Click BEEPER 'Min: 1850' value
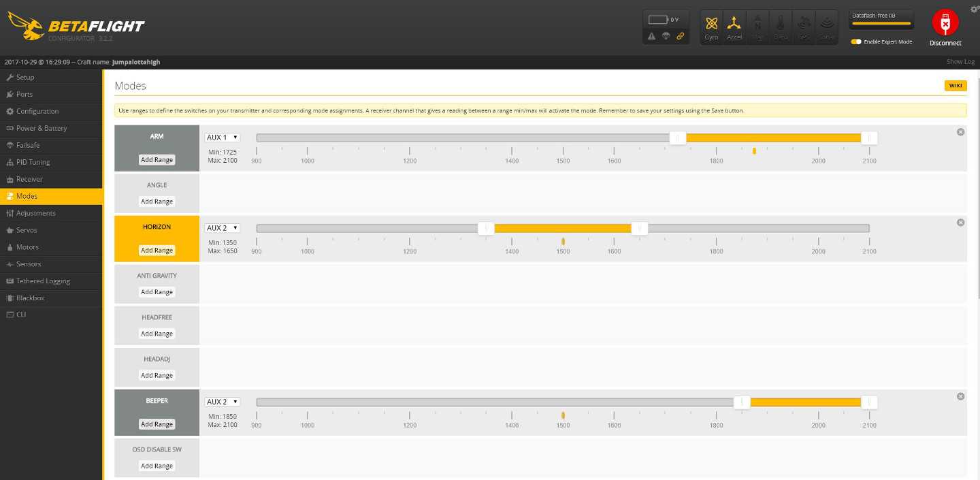980x480 pixels. (x=223, y=416)
